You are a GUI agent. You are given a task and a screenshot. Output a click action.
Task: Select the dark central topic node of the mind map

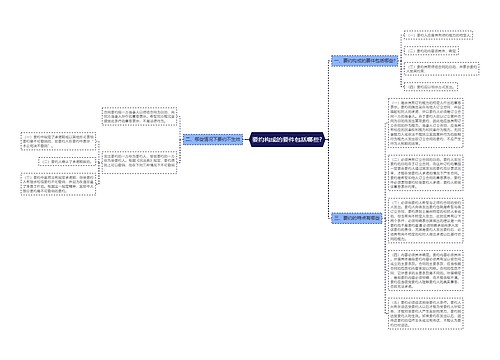click(x=287, y=139)
